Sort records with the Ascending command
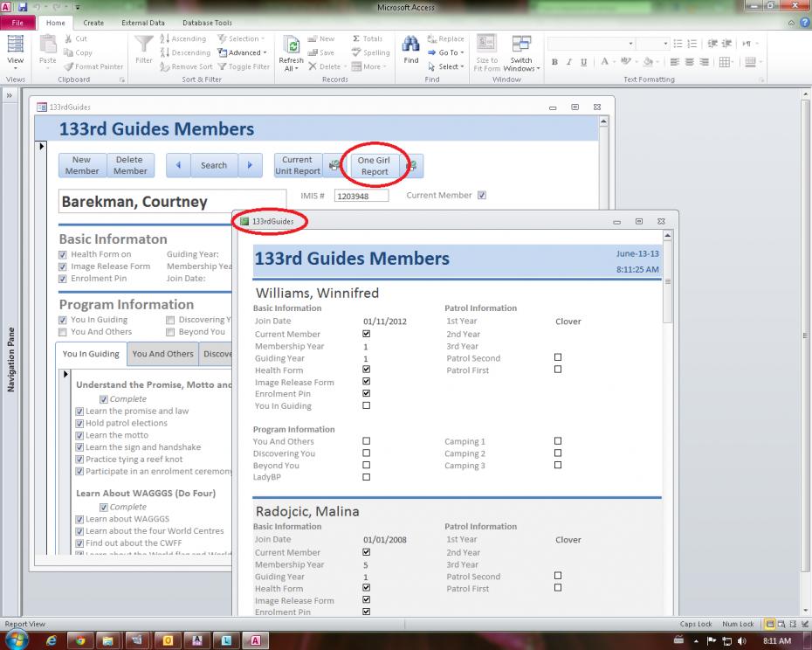 tap(182, 38)
